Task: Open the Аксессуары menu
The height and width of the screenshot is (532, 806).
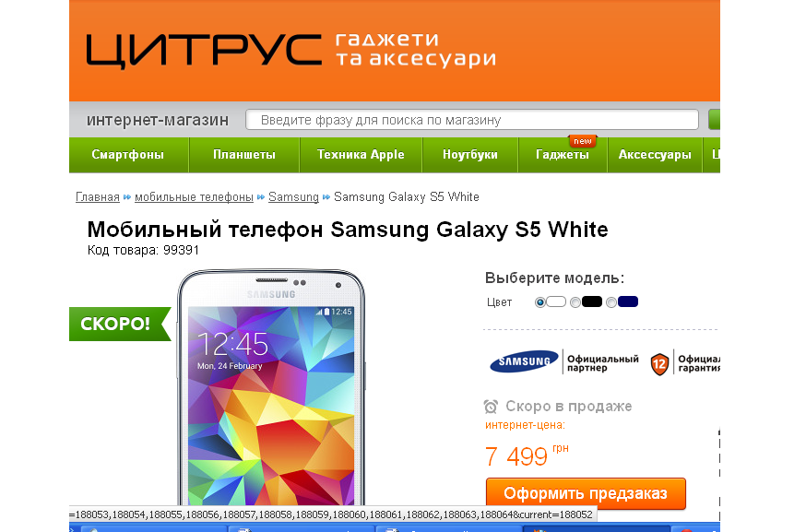Action: coord(655,155)
